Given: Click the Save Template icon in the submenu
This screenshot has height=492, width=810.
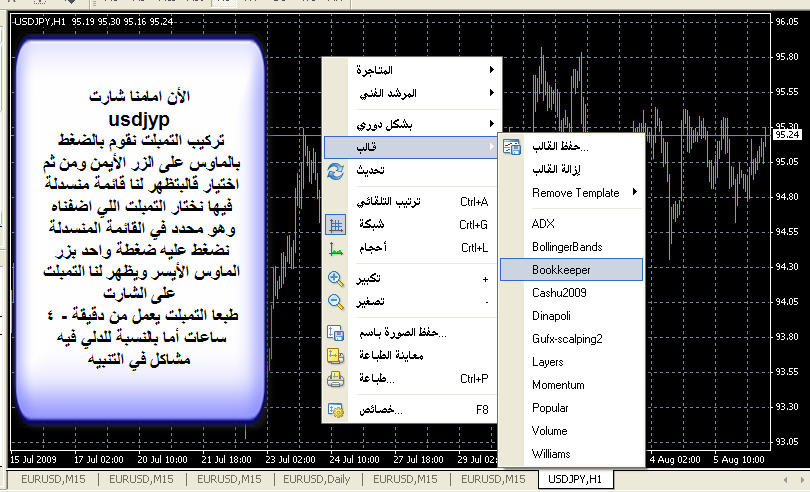Looking at the screenshot, I should click(512, 147).
